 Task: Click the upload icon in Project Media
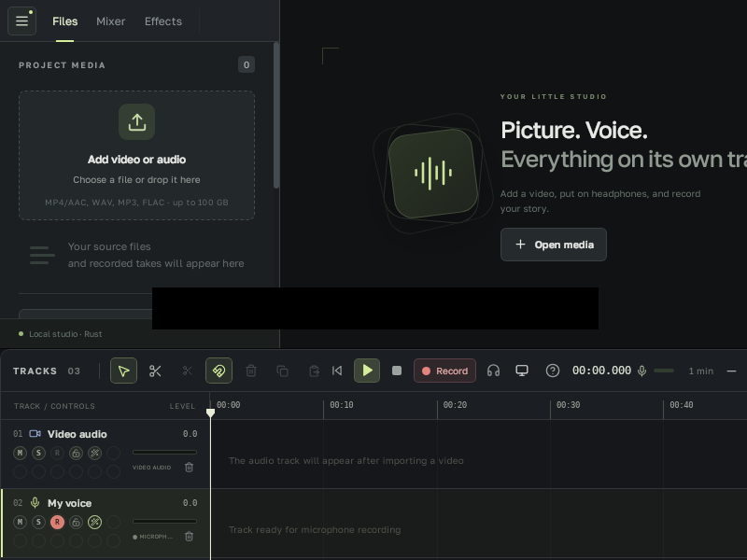(x=136, y=122)
